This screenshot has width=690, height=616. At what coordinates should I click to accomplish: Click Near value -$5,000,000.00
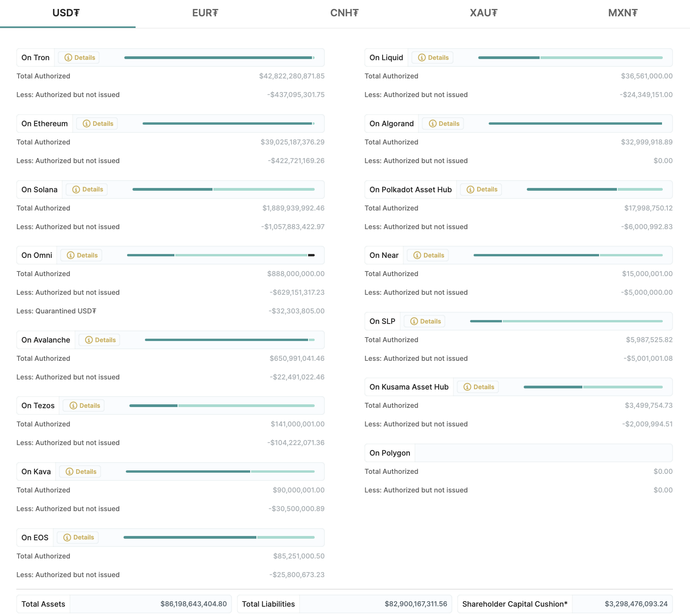tap(647, 292)
